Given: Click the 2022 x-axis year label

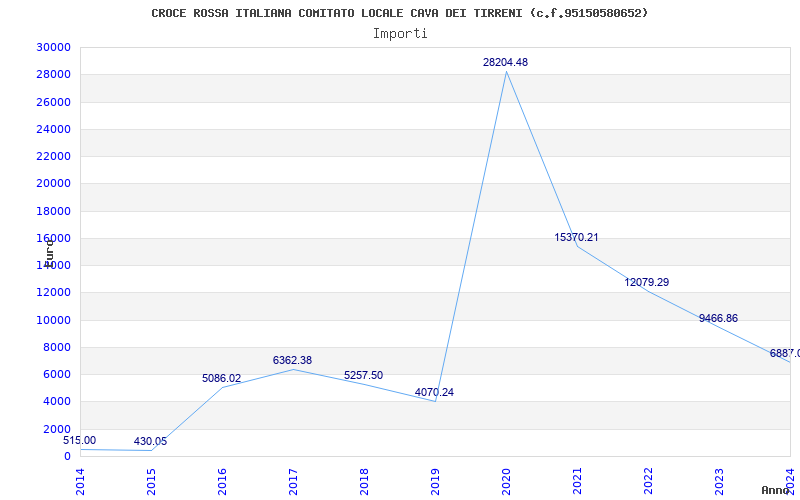Looking at the screenshot, I should pos(648,482).
